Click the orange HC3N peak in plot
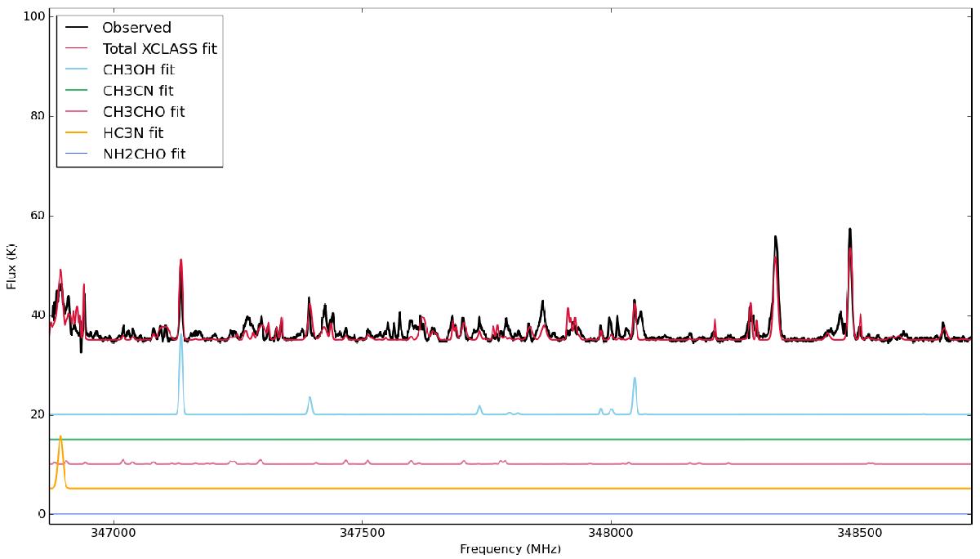This screenshot has width=980, height=559. 60,439
